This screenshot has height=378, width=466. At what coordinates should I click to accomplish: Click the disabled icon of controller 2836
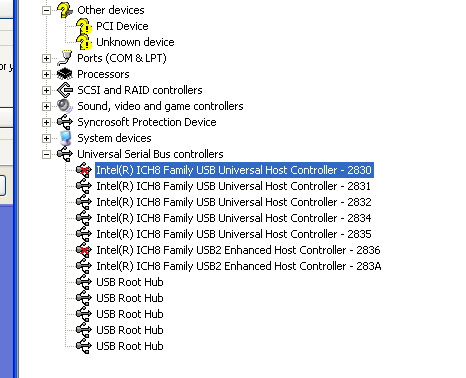[x=84, y=250]
